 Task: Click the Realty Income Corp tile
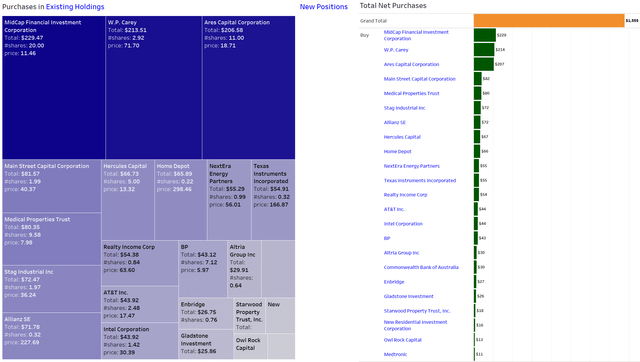(x=140, y=263)
